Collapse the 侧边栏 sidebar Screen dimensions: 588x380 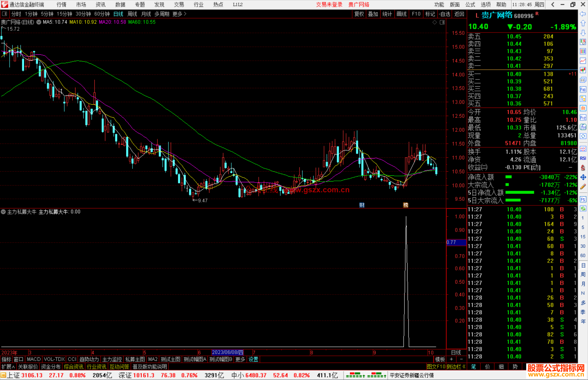pyautogui.click(x=456, y=367)
